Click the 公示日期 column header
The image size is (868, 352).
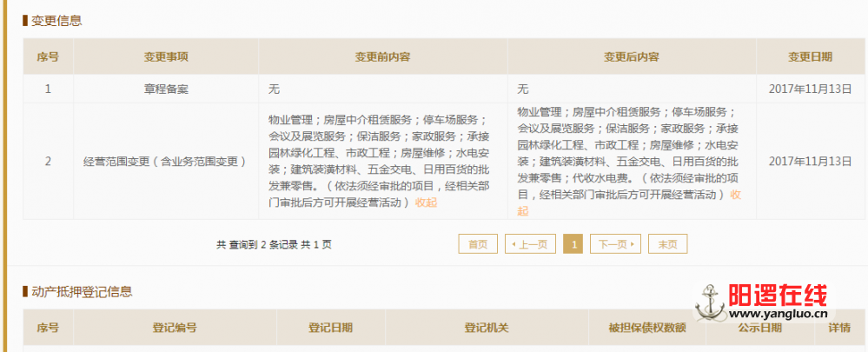[x=759, y=328]
